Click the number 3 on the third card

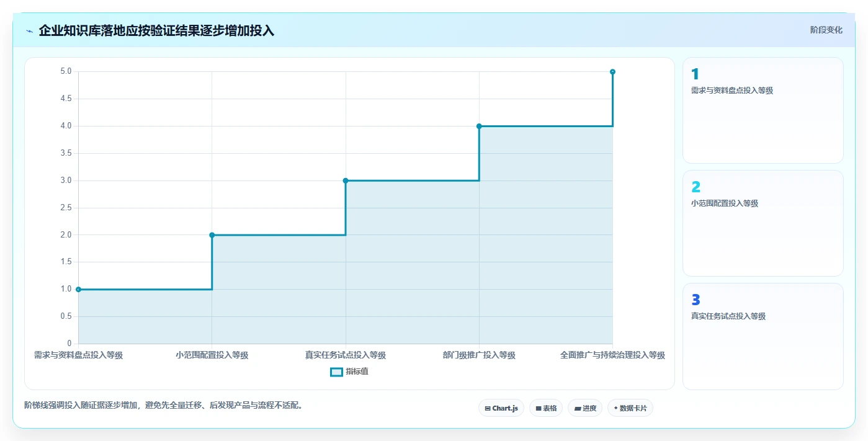click(x=696, y=300)
